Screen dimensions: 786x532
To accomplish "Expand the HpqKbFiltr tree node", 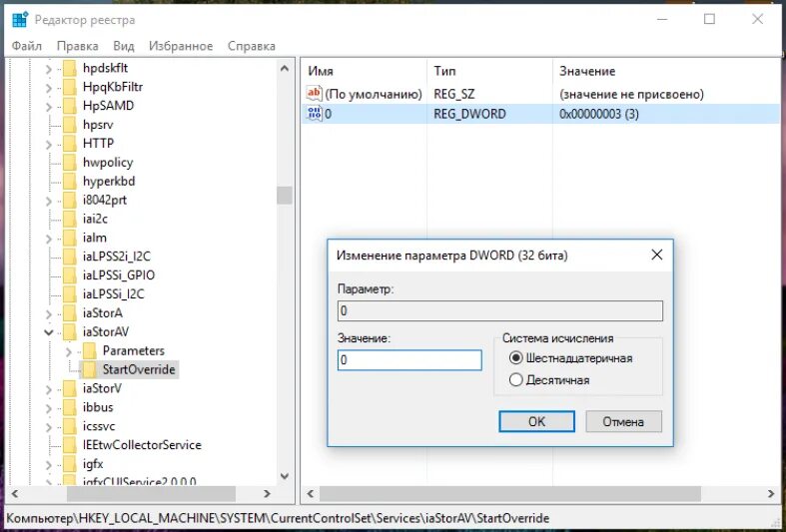I will coord(49,88).
